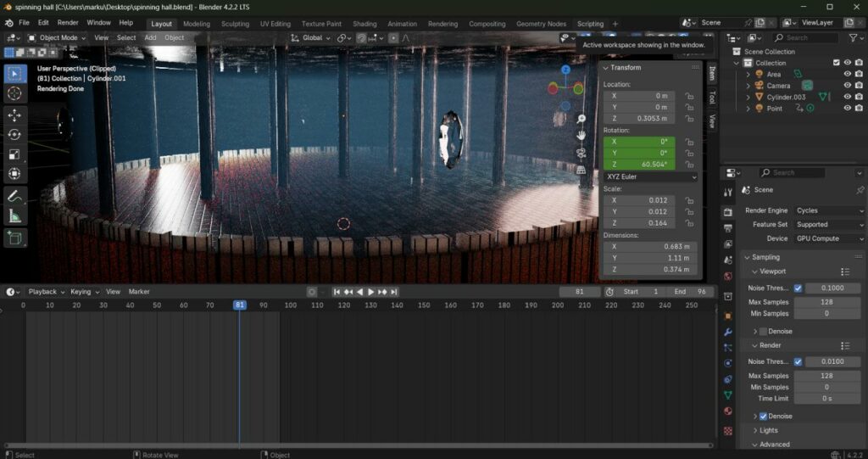Activate the Move tool
This screenshot has height=459, width=868.
point(15,115)
